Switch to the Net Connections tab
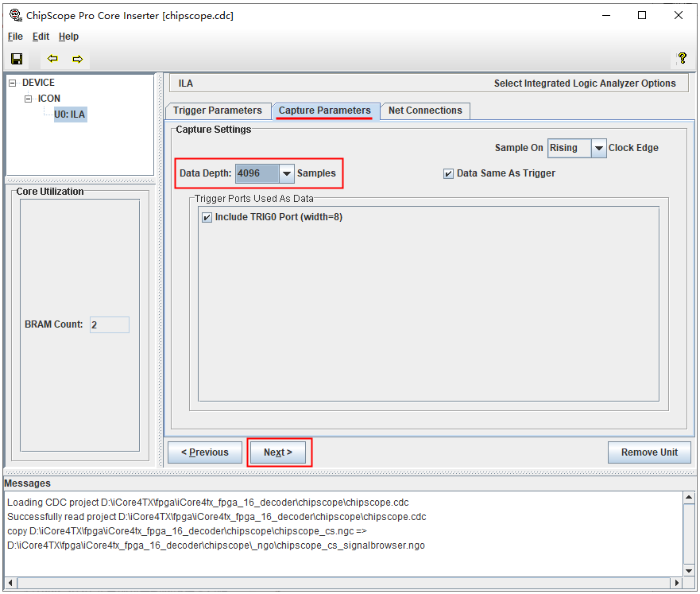 [425, 111]
